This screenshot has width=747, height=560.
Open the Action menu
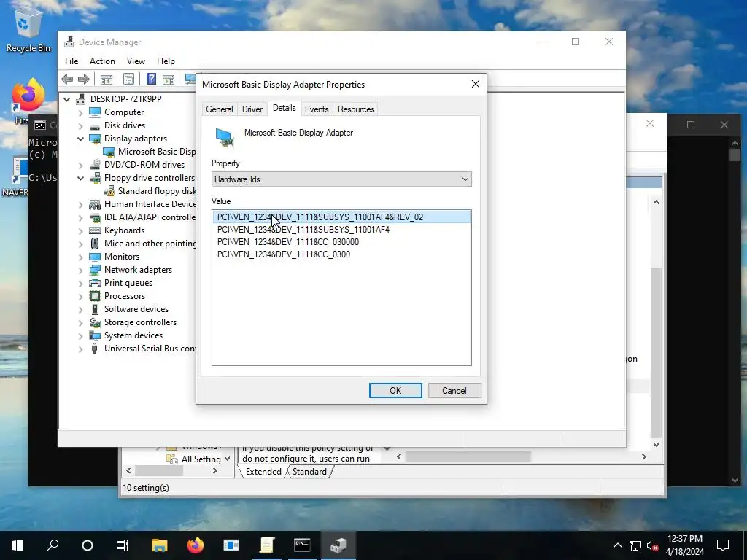click(102, 61)
